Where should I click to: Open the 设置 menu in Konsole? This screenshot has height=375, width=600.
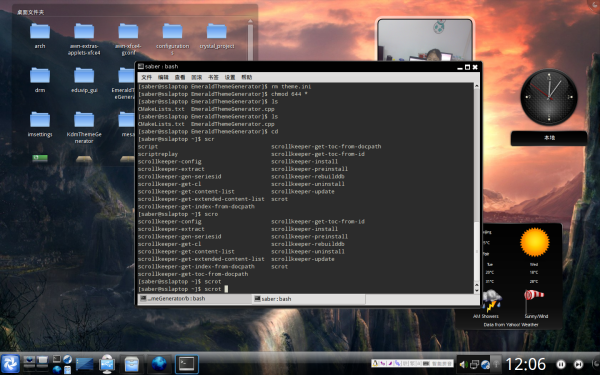(x=230, y=77)
